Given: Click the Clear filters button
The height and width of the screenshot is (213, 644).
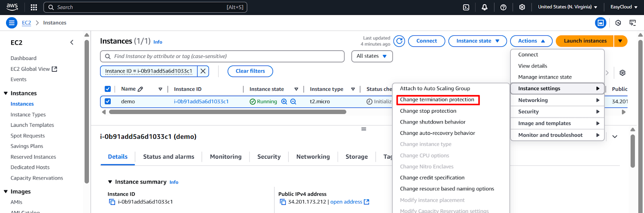Looking at the screenshot, I should coord(250,71).
